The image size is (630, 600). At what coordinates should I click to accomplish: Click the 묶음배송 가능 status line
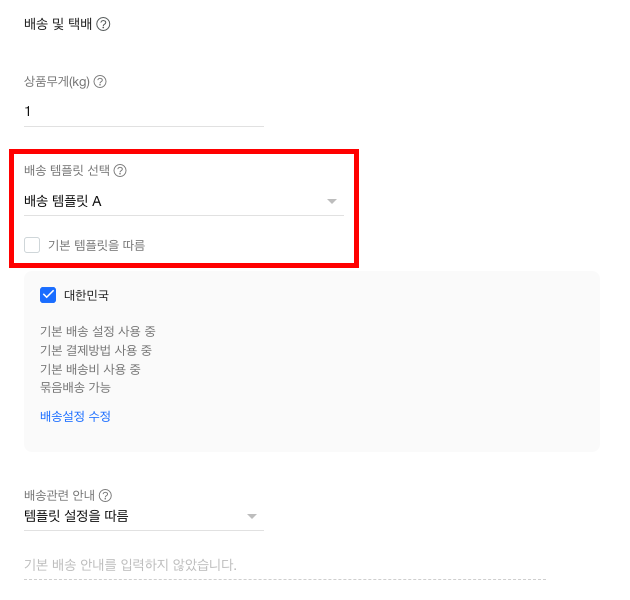[x=75, y=387]
